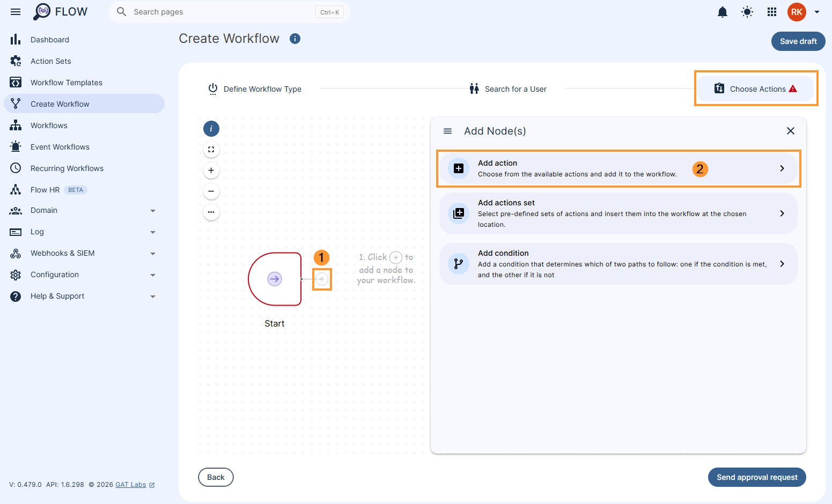832x504 pixels.
Task: Select the Add action option text
Action: click(497, 163)
